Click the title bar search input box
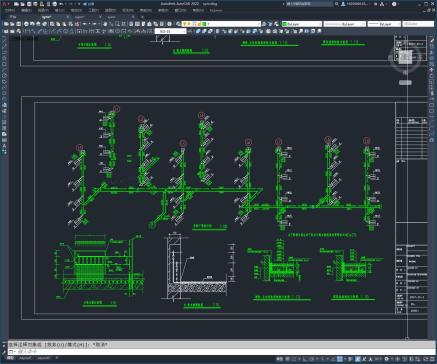 pyautogui.click(x=309, y=4)
